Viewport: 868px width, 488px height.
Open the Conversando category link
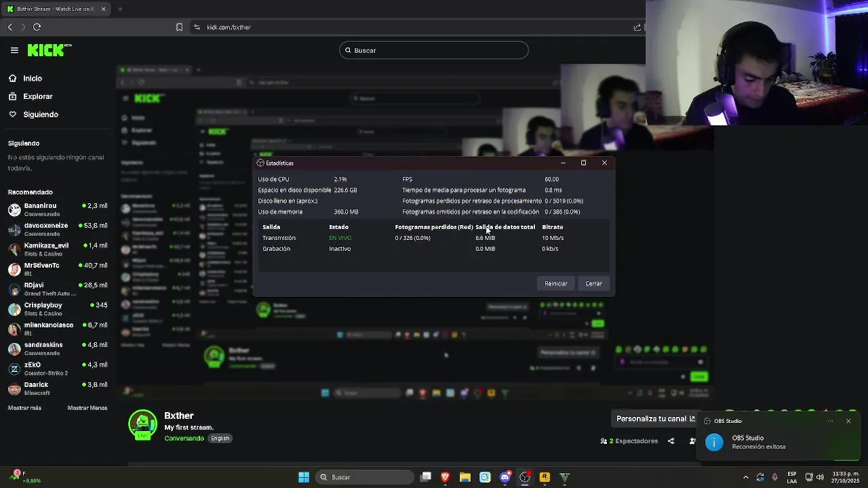click(184, 439)
